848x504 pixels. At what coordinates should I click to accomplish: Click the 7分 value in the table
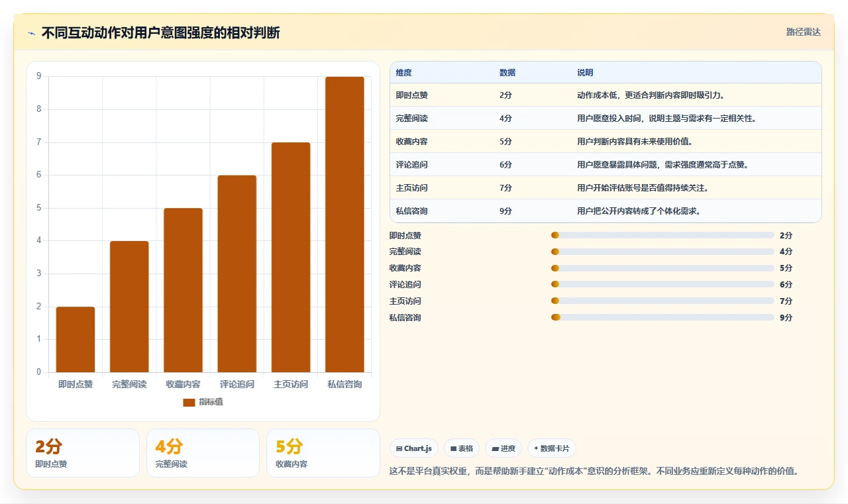click(505, 188)
